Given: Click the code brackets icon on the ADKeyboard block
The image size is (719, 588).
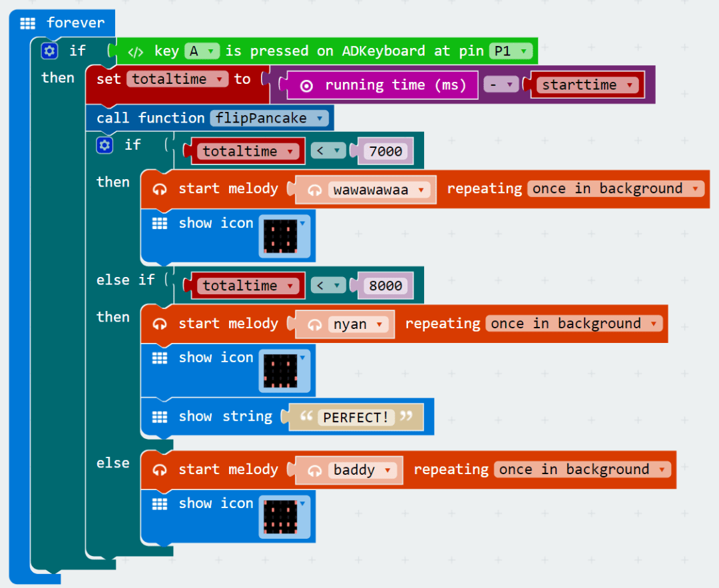Looking at the screenshot, I should 136,52.
